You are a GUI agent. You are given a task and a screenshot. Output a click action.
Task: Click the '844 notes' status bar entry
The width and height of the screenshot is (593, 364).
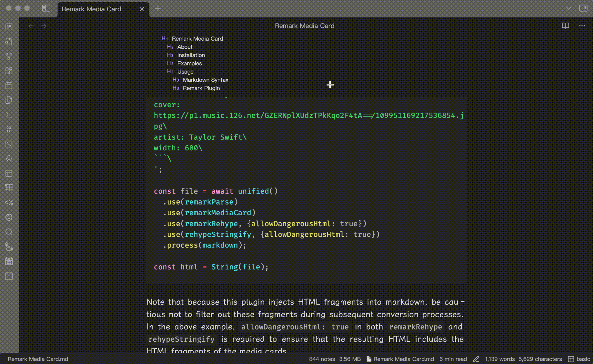322,359
